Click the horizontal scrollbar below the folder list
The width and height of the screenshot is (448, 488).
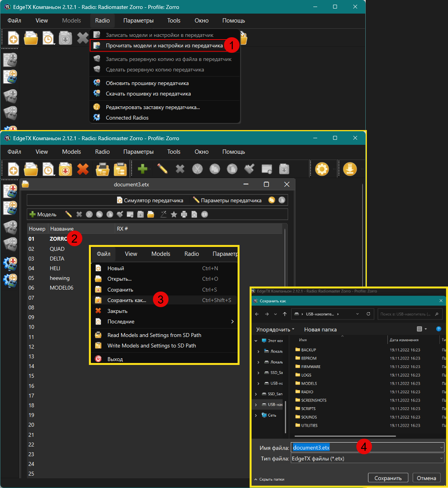click(x=346, y=436)
